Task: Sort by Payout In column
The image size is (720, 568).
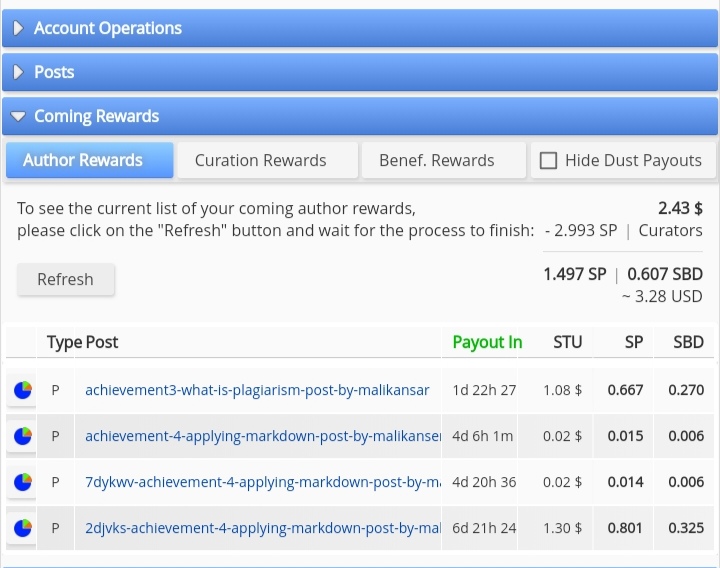Action: click(x=487, y=342)
